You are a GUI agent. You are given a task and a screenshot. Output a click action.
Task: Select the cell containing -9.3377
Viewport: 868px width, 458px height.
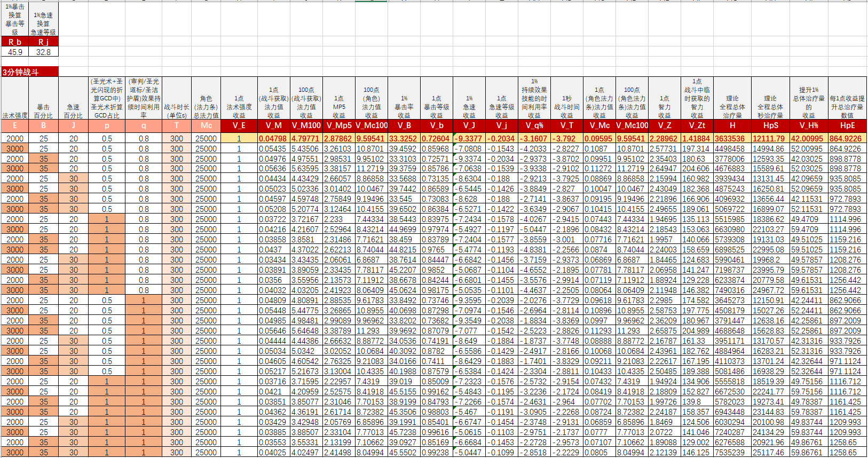tap(469, 138)
